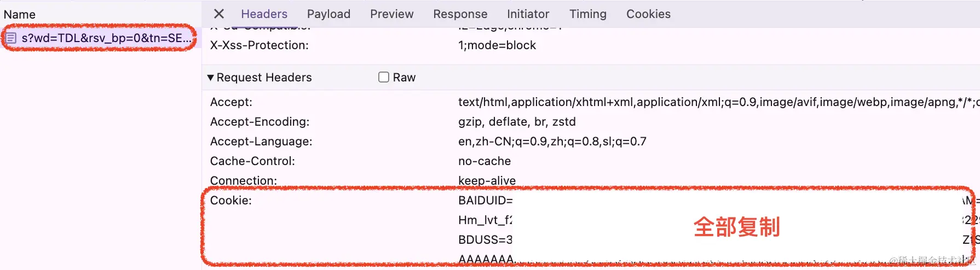Click the document icon of the request
Screen dimensions: 980x270
click(x=11, y=38)
